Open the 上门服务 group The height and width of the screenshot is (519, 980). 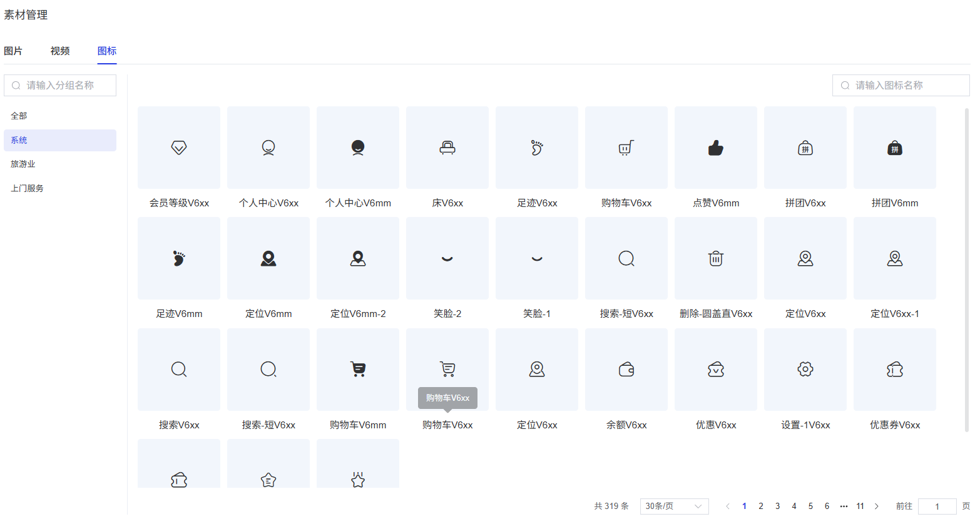pyautogui.click(x=27, y=188)
